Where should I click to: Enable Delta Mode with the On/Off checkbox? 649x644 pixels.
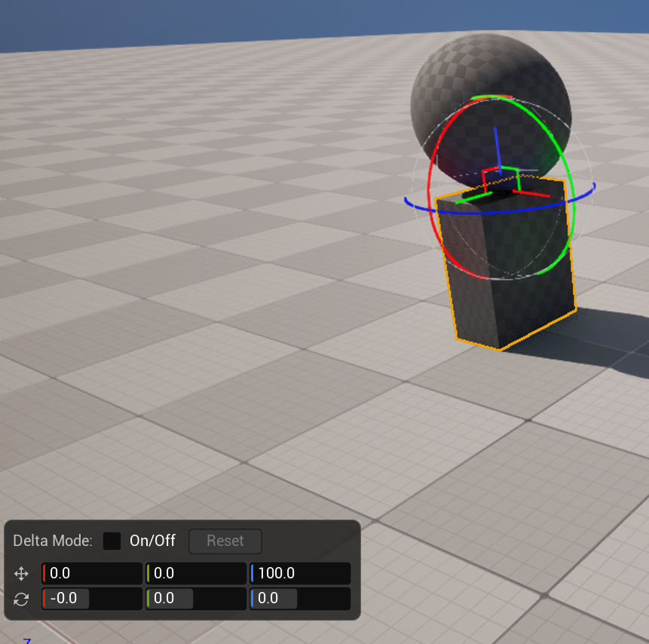point(111,541)
